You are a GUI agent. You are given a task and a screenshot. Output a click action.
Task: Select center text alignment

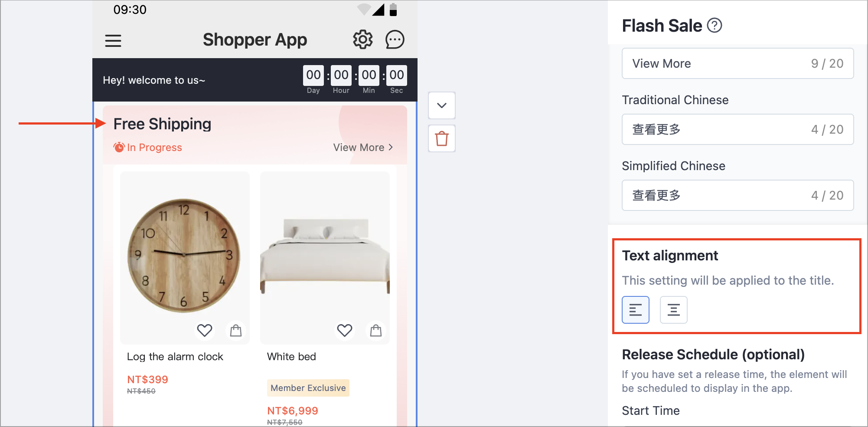[x=673, y=310]
